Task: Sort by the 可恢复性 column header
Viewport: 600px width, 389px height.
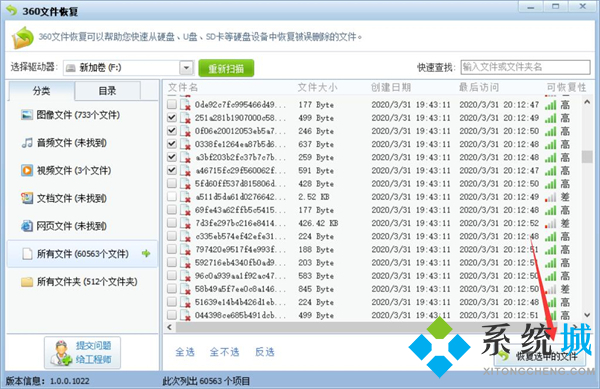Action: pos(566,88)
